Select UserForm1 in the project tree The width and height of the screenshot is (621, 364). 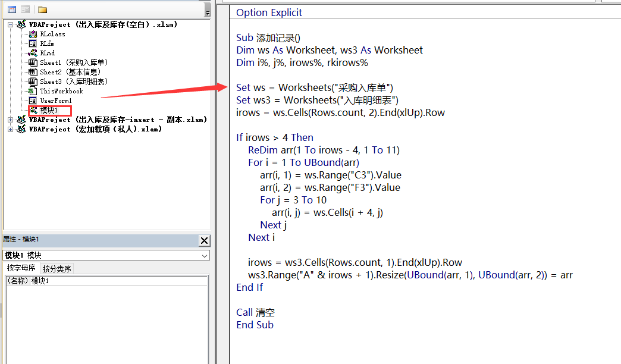(56, 101)
